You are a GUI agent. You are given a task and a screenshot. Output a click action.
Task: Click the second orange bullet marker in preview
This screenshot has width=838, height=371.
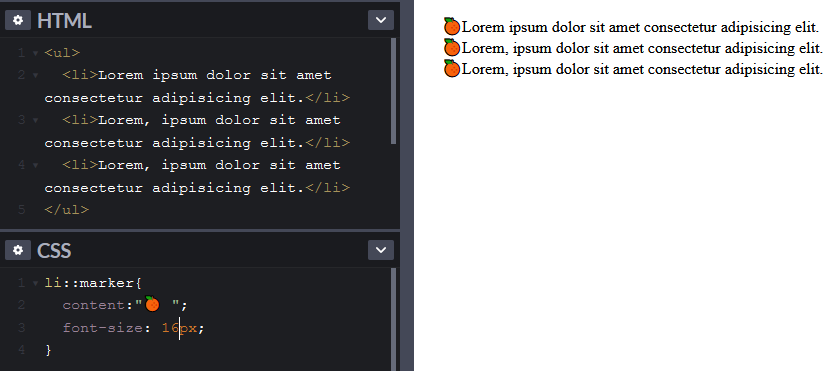point(452,48)
